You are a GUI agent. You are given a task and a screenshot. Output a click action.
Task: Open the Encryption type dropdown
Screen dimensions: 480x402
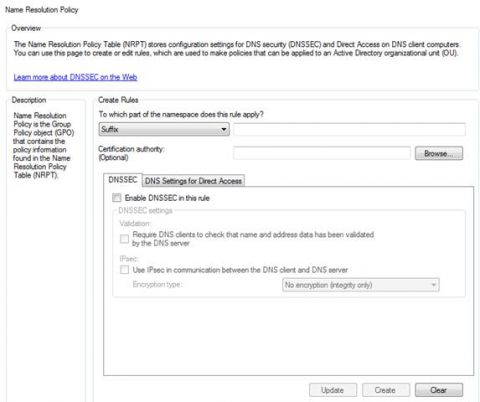(360, 285)
